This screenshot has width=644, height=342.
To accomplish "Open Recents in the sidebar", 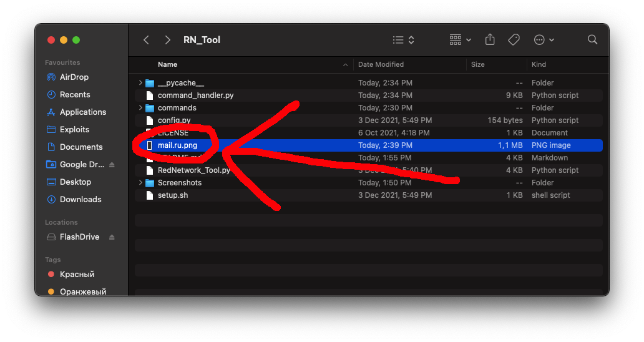I will 75,95.
